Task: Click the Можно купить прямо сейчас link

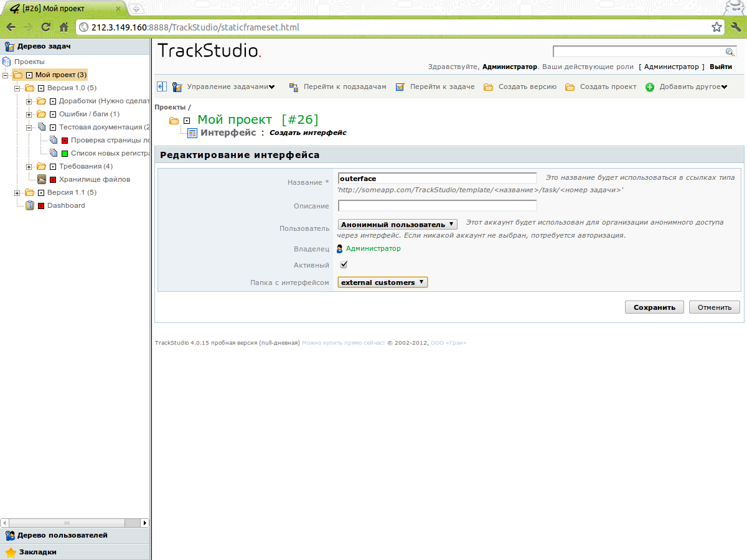Action: pos(343,343)
